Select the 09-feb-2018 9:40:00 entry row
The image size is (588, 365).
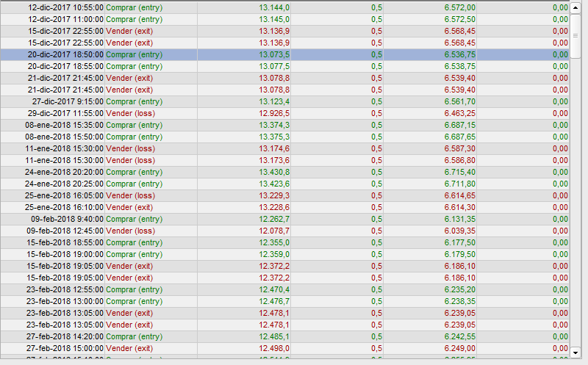pos(285,219)
